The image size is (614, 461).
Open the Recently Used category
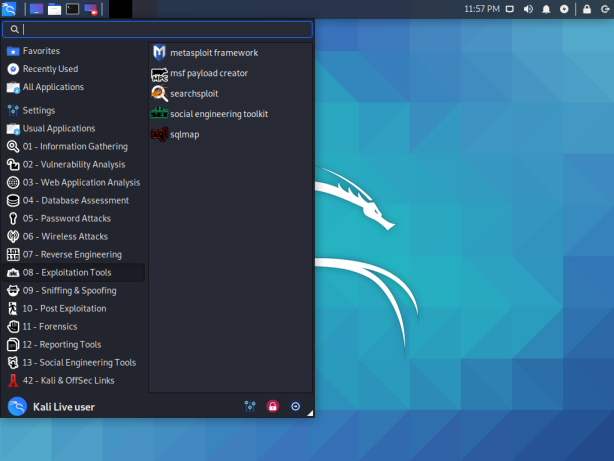[x=74, y=69]
